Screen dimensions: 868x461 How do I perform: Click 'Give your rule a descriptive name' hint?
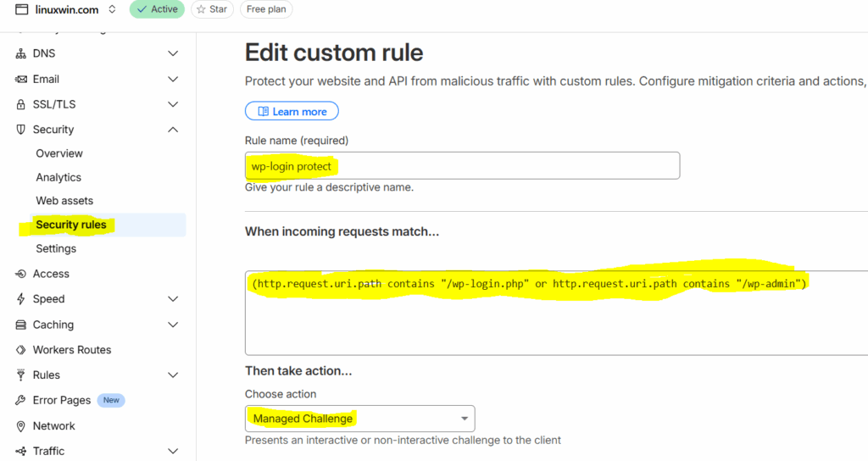tap(330, 187)
